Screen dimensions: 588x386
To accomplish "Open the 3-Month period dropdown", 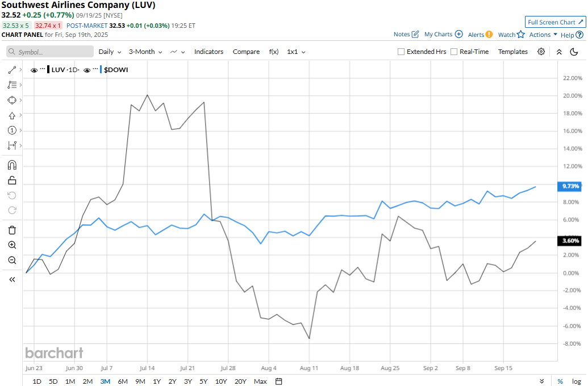I will (145, 52).
